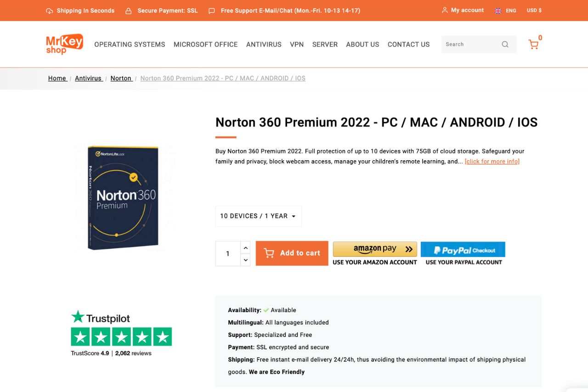This screenshot has width=588, height=392.
Task: Click the Home breadcrumb link
Action: pyautogui.click(x=57, y=78)
